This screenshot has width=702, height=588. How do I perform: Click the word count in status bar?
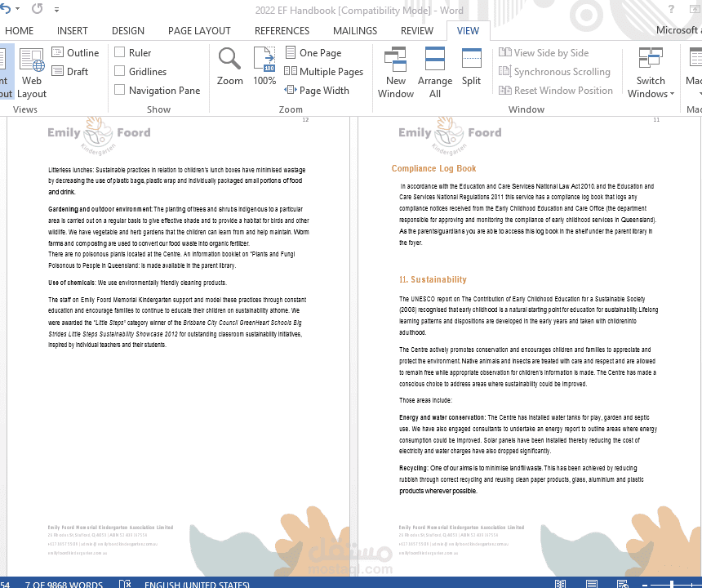point(64,585)
